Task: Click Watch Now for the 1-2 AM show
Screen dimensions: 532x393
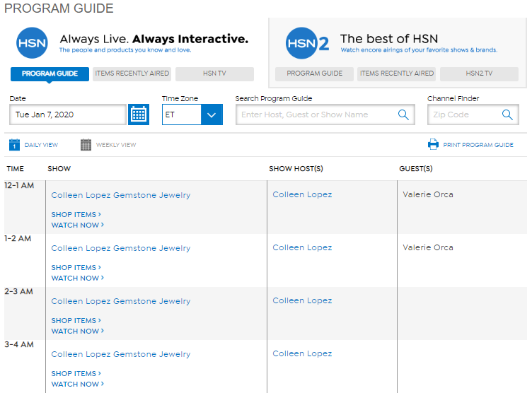Action: 77,278
